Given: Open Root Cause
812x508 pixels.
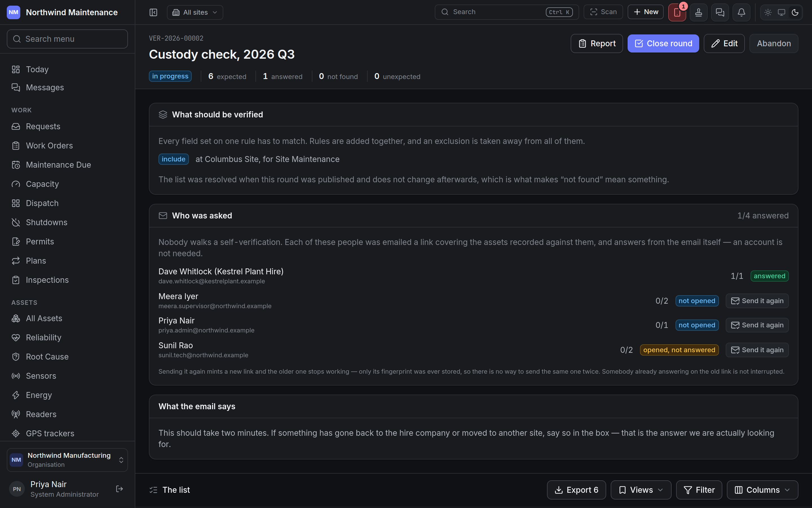Looking at the screenshot, I should 67,356.
